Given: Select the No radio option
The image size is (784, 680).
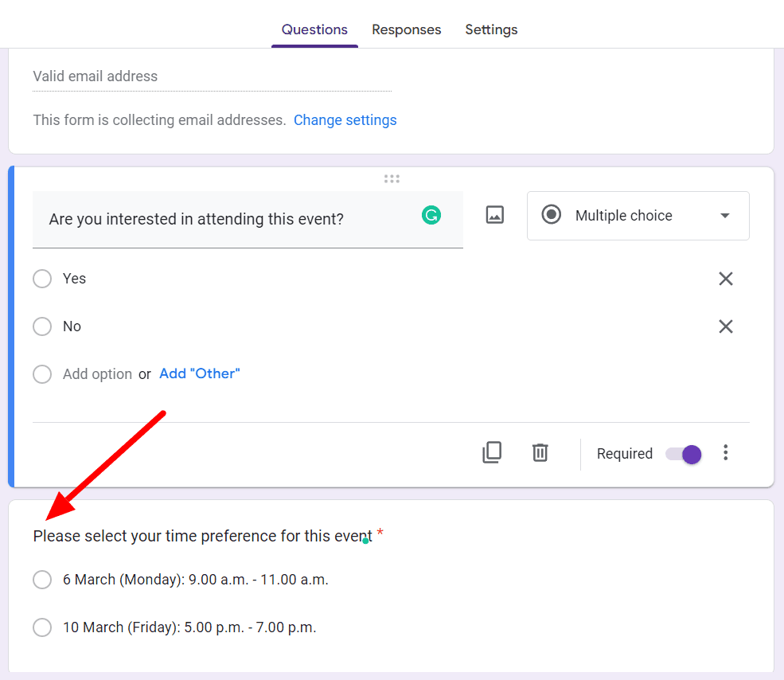Looking at the screenshot, I should click(x=42, y=326).
